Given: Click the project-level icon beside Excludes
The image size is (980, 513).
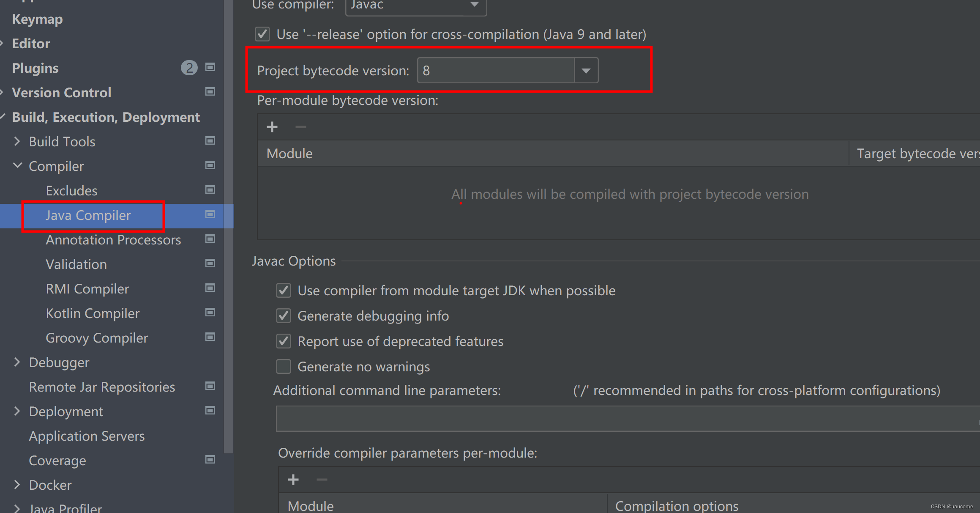Looking at the screenshot, I should click(210, 190).
